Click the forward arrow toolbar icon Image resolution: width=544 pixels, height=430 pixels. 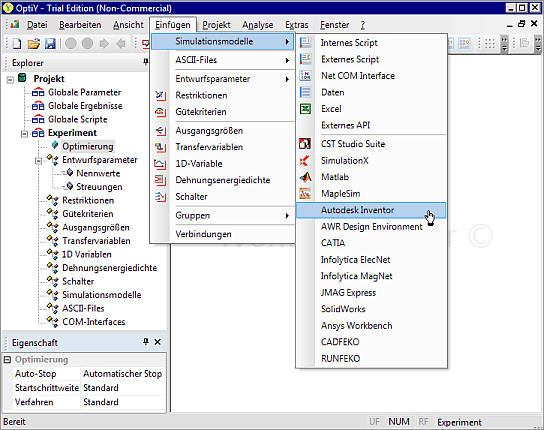pyautogui.click(x=104, y=44)
